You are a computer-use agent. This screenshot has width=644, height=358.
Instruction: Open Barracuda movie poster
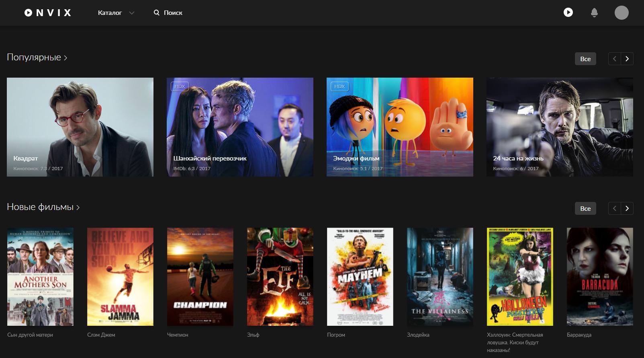[x=600, y=277]
